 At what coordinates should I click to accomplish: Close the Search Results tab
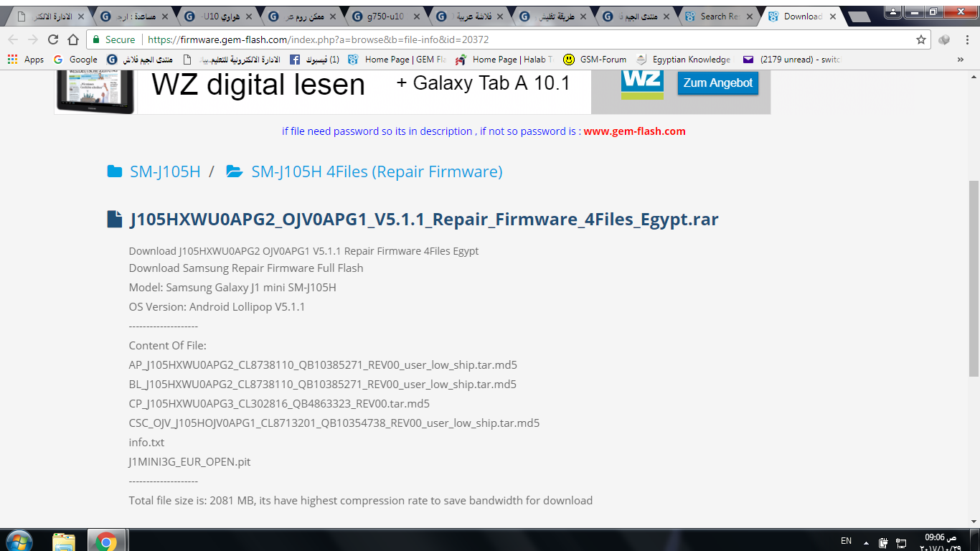[749, 16]
